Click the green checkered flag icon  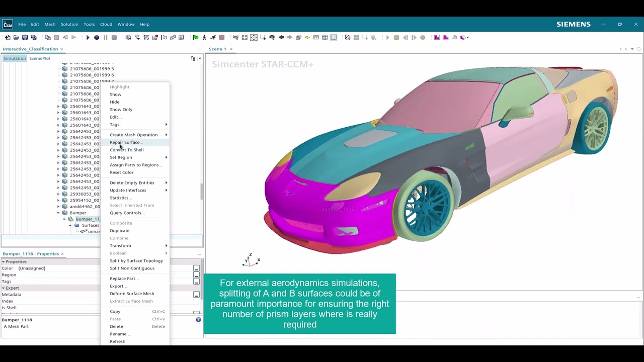[x=196, y=37]
